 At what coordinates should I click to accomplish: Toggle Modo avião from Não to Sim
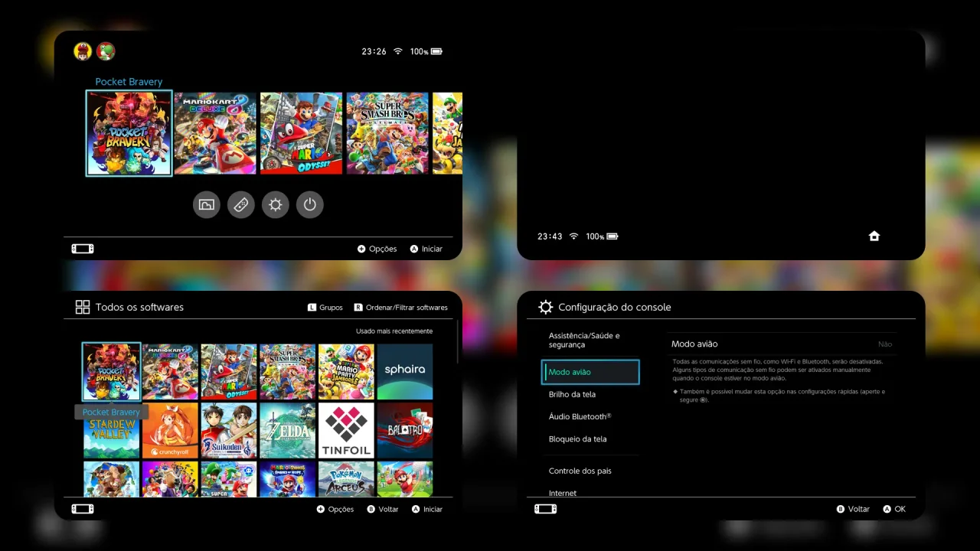884,344
